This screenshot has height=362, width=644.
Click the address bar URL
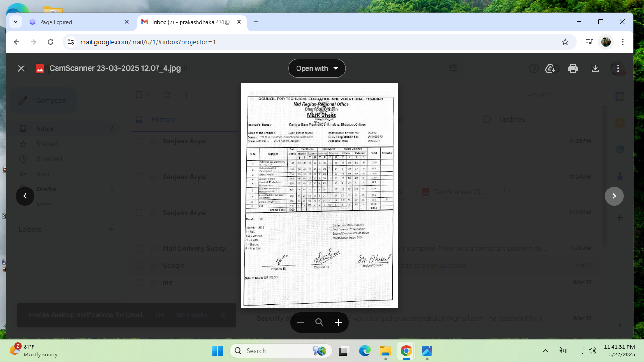(148, 42)
